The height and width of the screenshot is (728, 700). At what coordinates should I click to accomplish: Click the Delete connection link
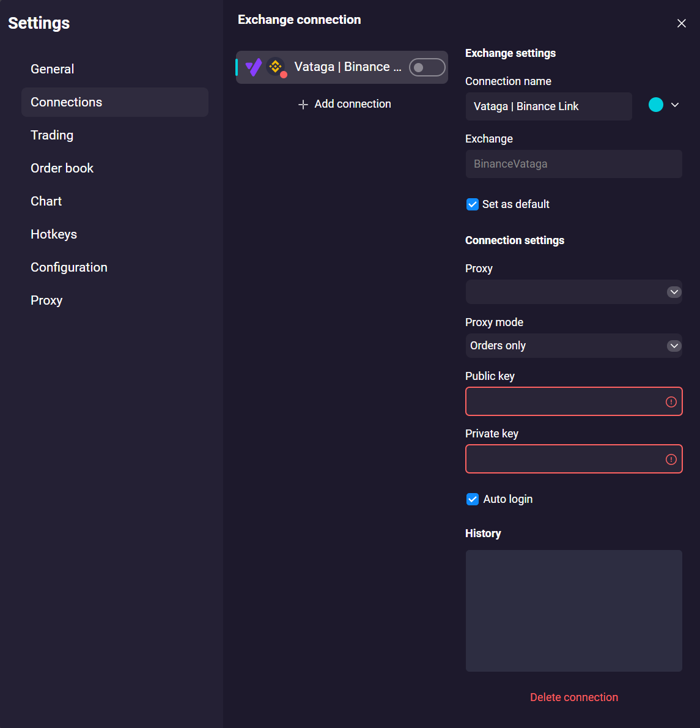tap(574, 697)
